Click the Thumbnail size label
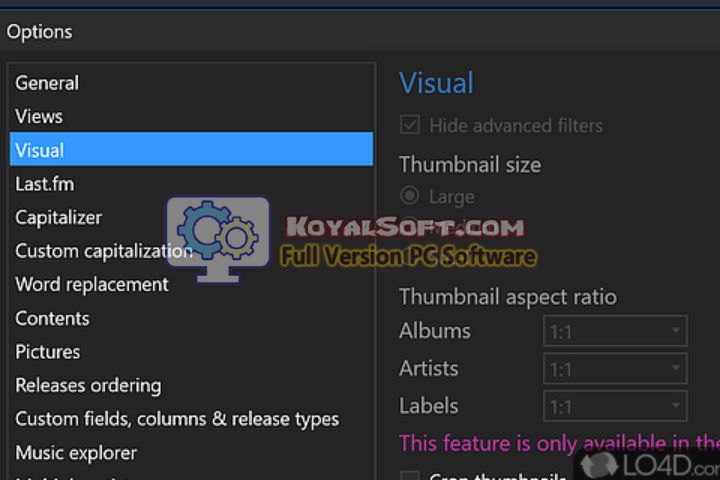 (x=470, y=164)
